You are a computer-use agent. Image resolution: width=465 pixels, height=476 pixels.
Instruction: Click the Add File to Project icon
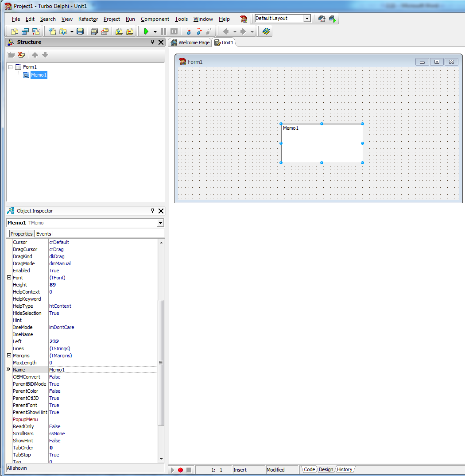click(x=119, y=31)
